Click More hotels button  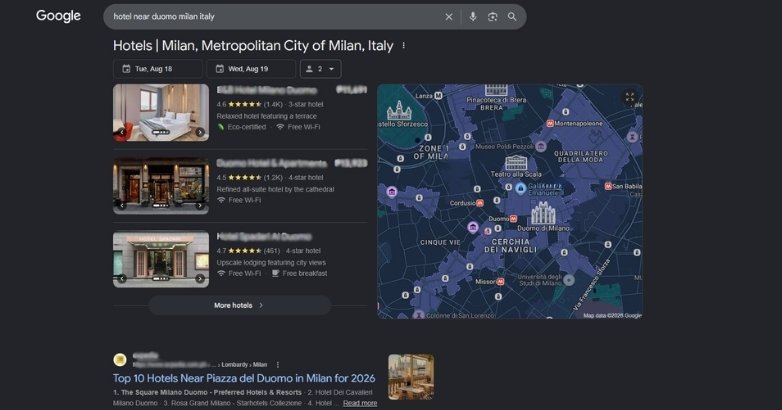(240, 305)
